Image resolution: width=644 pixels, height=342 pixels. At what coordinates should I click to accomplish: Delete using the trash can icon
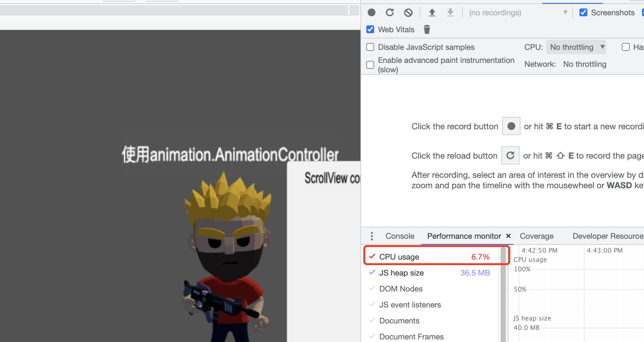pyautogui.click(x=427, y=30)
